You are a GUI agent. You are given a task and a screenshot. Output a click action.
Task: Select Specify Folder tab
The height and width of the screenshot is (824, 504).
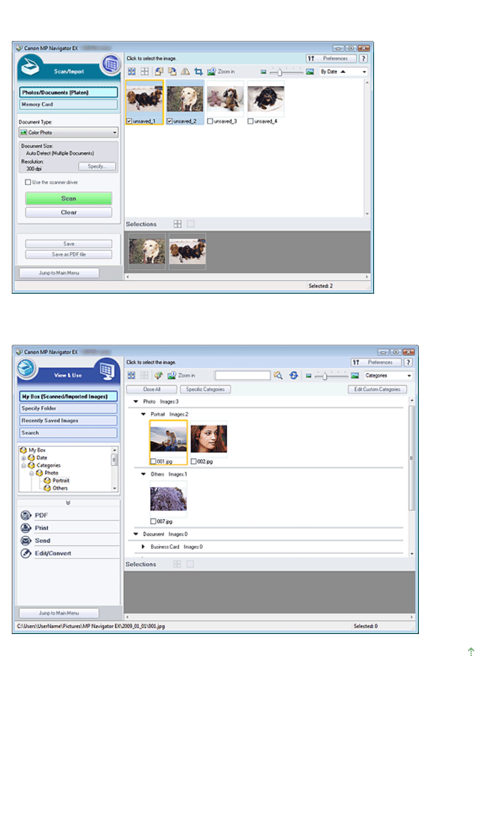68,409
